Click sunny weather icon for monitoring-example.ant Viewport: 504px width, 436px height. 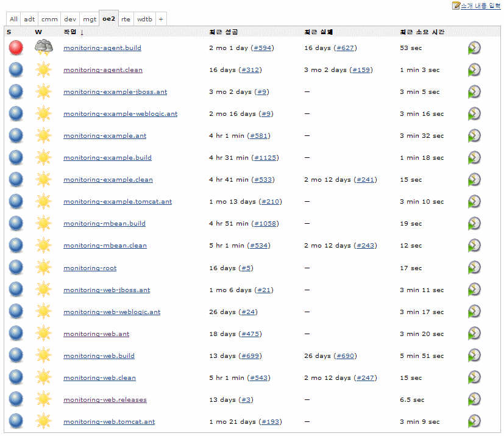(x=43, y=136)
